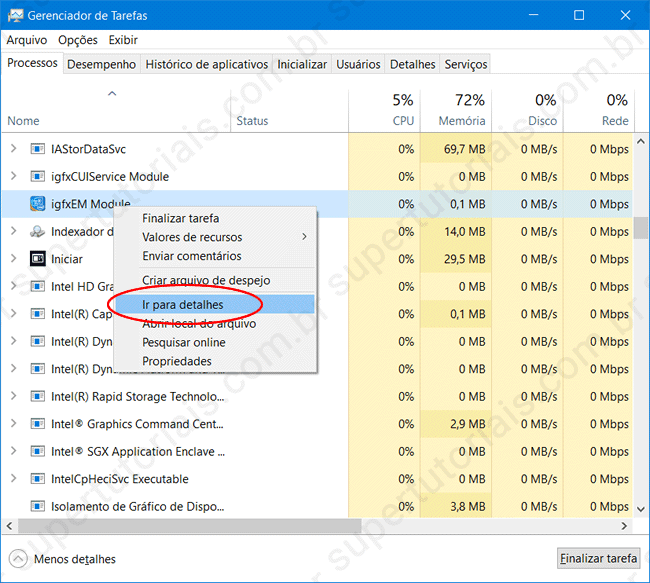Select Ir para detalhes in context menu

183,304
